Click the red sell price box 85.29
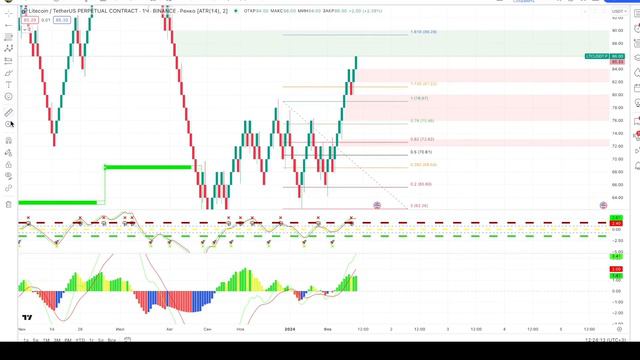 (x=30, y=20)
